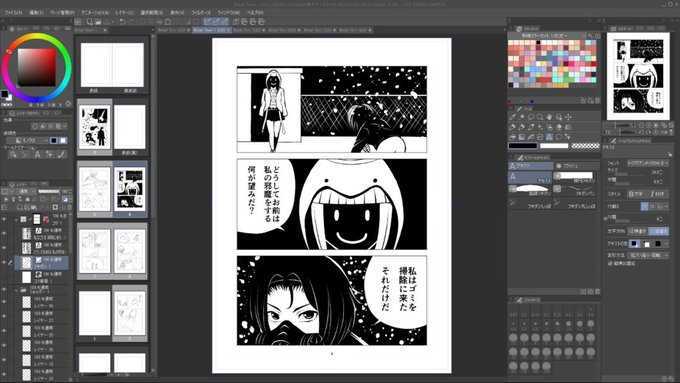The image size is (680, 383).
Task: Open the text color options dropdown arrow
Action: pos(666,244)
